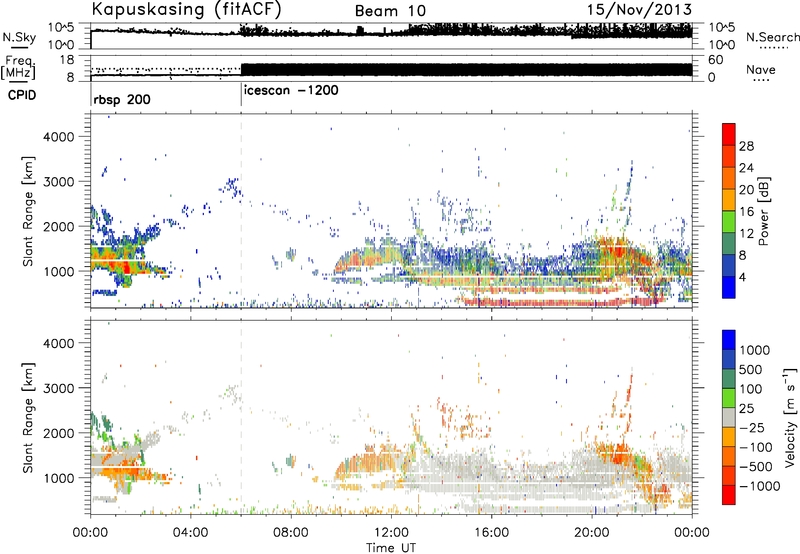Click the red -1000 velocity colorbar segment
Viewport: 800px width, 554px height.
[729, 495]
